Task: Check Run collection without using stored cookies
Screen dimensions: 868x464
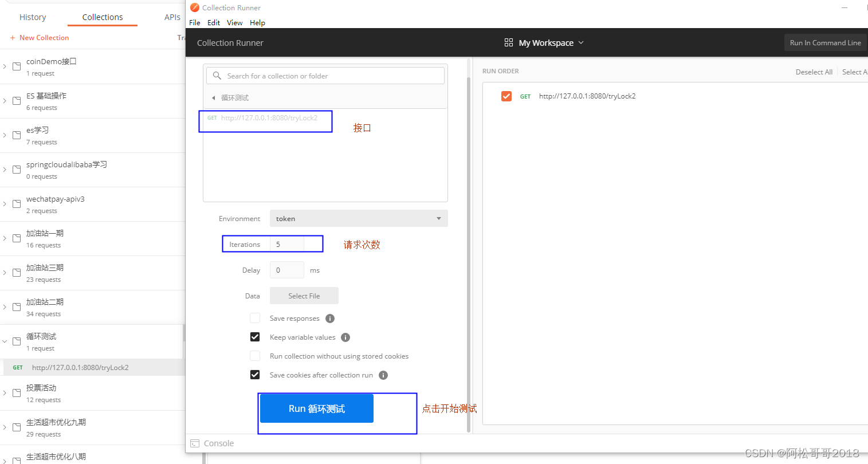Action: click(255, 356)
